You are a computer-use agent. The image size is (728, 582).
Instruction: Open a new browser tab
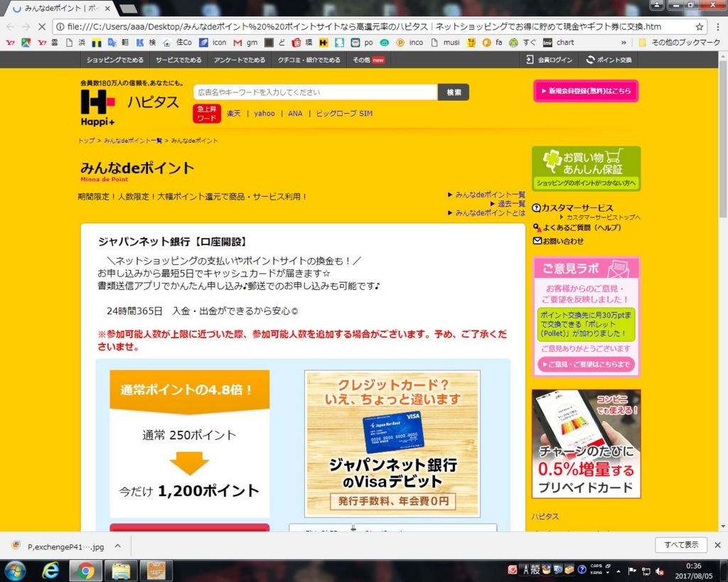click(128, 9)
